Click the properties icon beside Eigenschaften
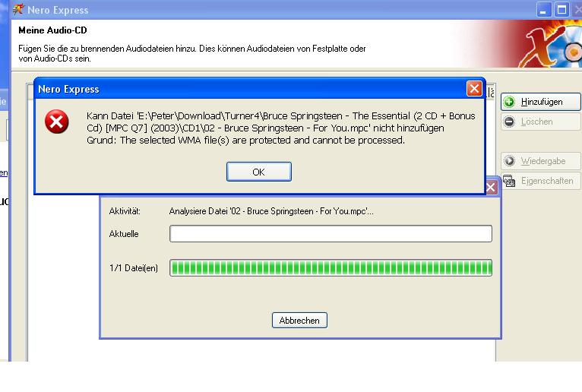 (509, 181)
